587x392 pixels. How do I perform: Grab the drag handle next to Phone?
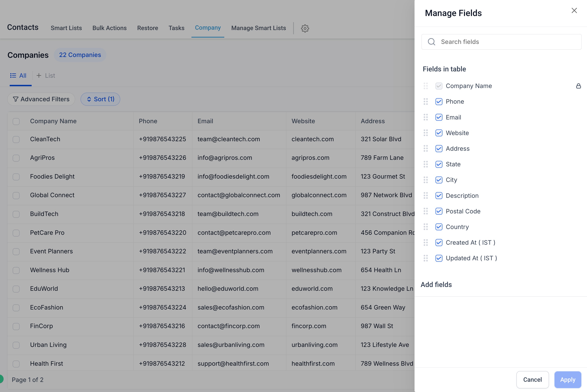425,101
